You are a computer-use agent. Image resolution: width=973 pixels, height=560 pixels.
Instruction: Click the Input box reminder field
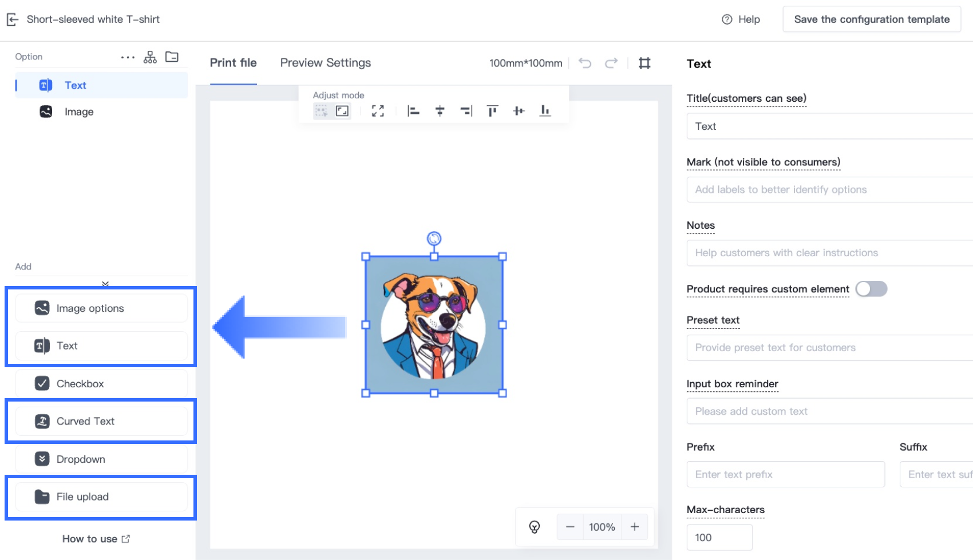[830, 411]
